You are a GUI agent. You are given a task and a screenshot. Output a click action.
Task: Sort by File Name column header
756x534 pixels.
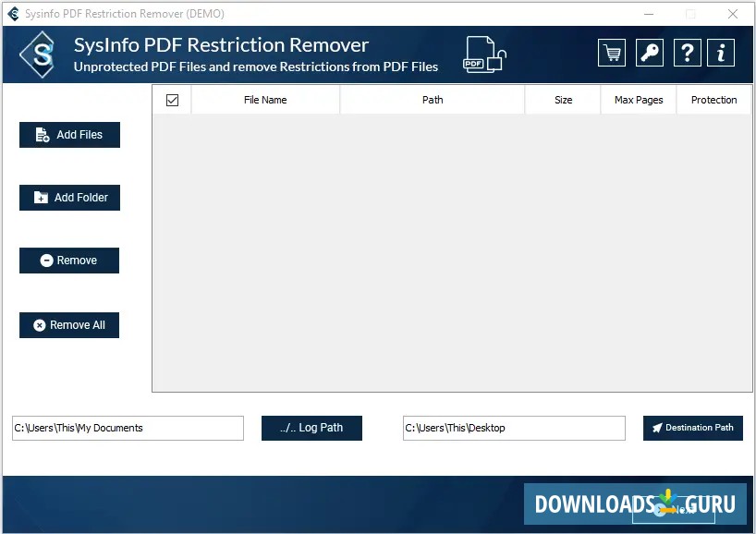tap(265, 101)
